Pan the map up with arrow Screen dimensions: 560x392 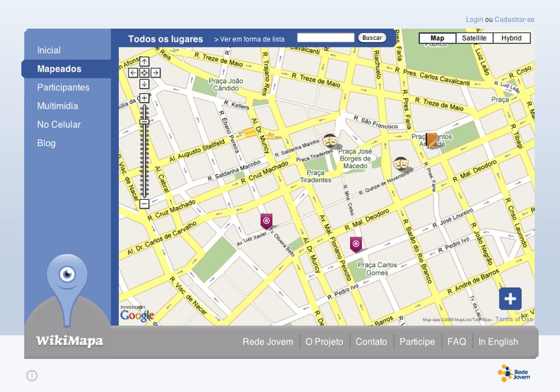144,61
